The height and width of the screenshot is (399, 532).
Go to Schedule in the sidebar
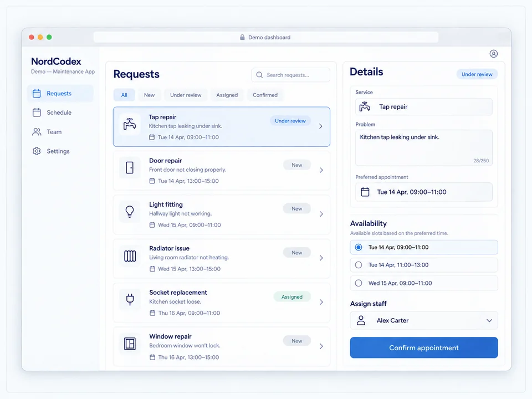pos(60,112)
